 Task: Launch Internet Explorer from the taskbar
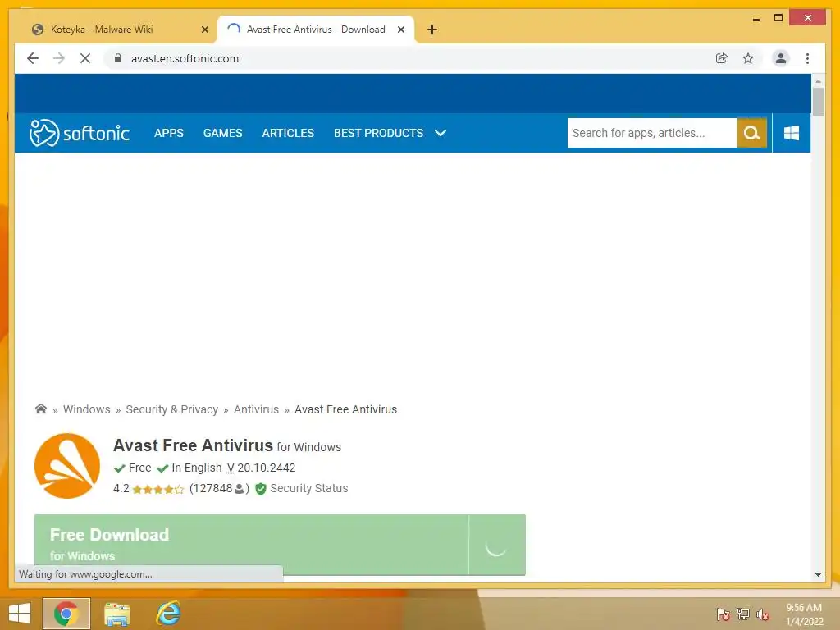point(167,614)
